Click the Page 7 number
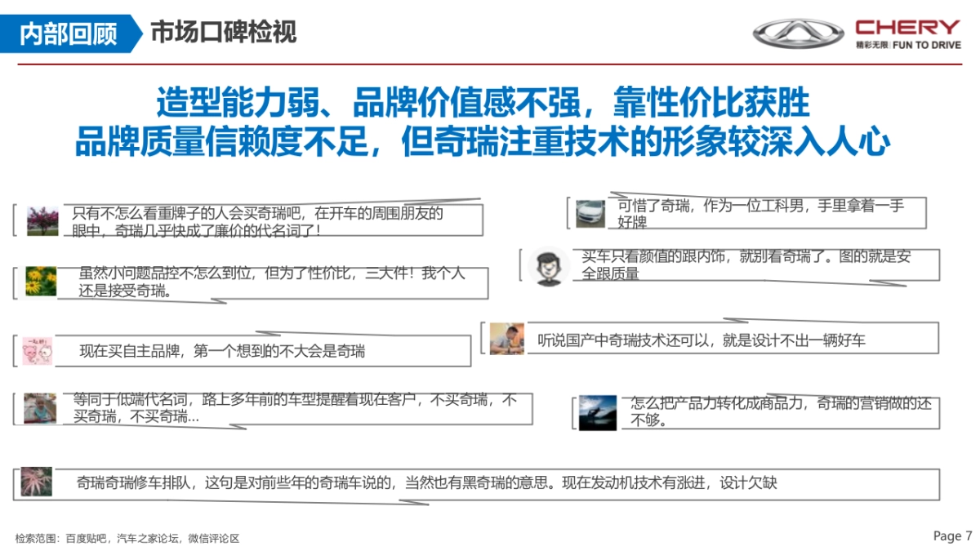This screenshot has width=980, height=551. [952, 536]
